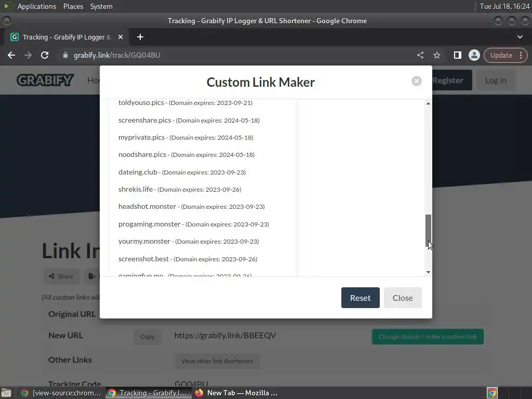Click the dialog scrollbar up arrow
532x399 pixels.
click(428, 103)
